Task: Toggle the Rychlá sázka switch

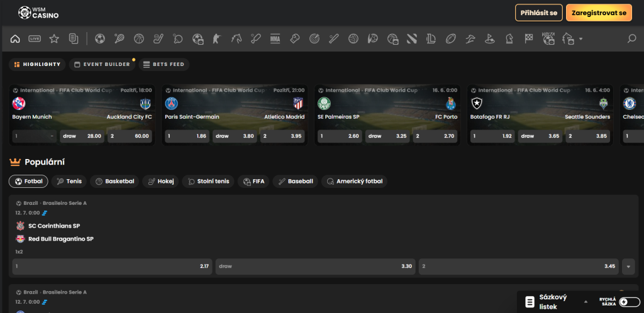Action: click(x=629, y=302)
